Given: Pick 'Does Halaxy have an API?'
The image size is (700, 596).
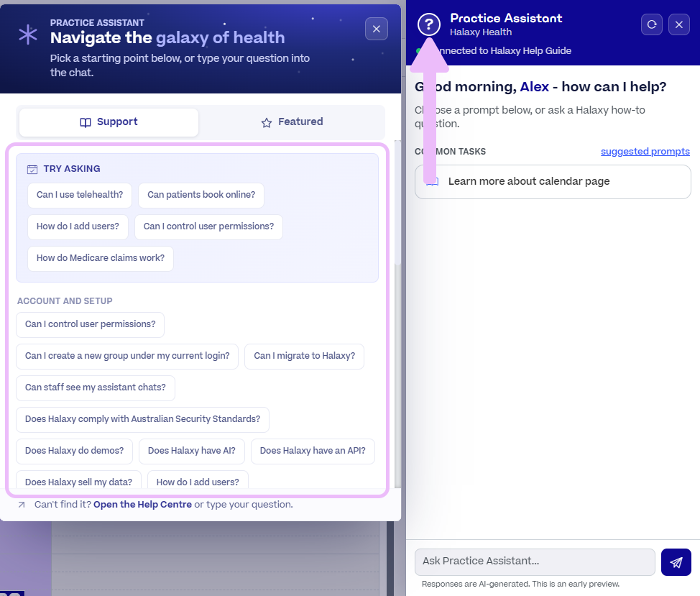Looking at the screenshot, I should coord(313,451).
